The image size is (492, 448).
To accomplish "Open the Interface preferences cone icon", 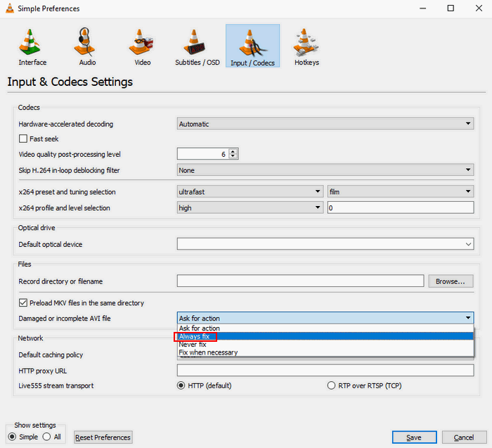I will 30,42.
